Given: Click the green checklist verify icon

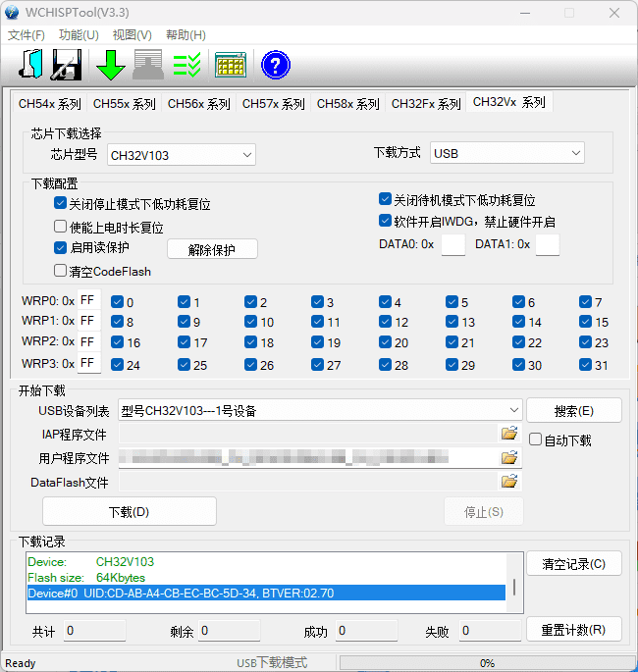Looking at the screenshot, I should 186,65.
